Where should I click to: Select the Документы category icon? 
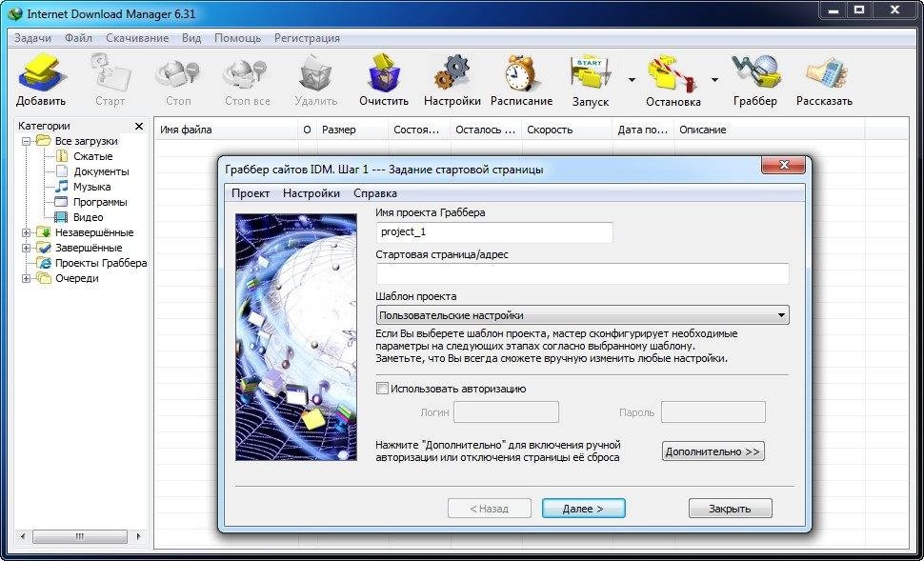(x=62, y=171)
